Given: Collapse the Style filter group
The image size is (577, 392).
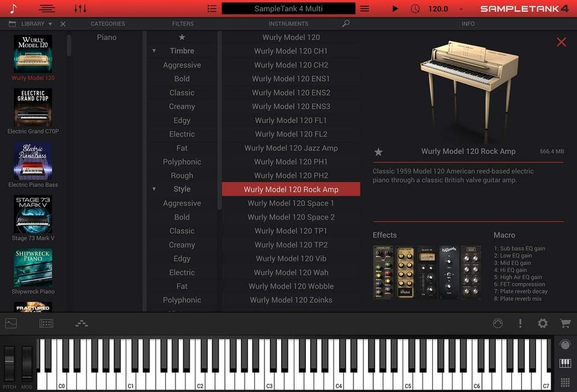Looking at the screenshot, I should coord(154,189).
